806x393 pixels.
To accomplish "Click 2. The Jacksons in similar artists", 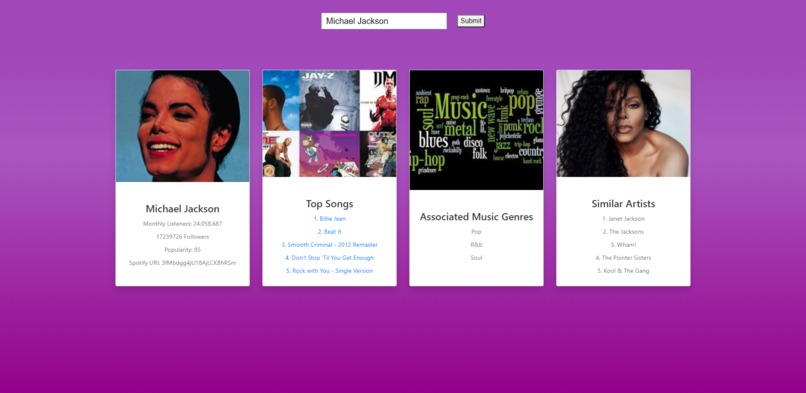I will pyautogui.click(x=624, y=232).
